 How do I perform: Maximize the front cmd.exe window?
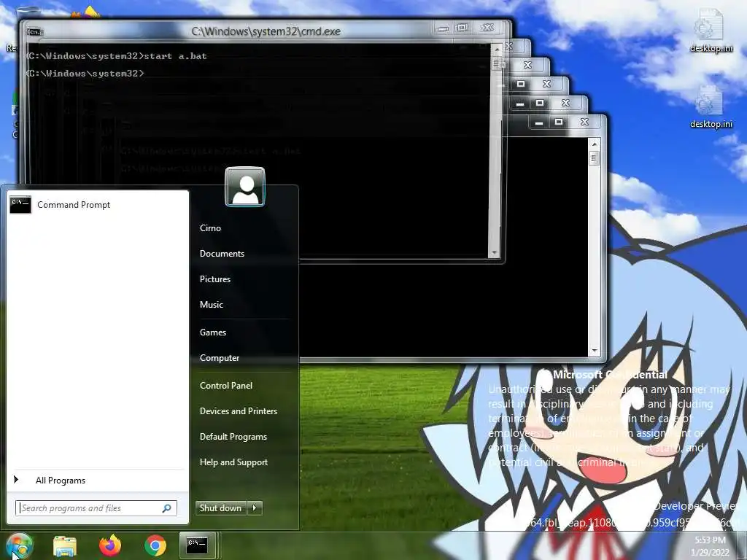(462, 28)
